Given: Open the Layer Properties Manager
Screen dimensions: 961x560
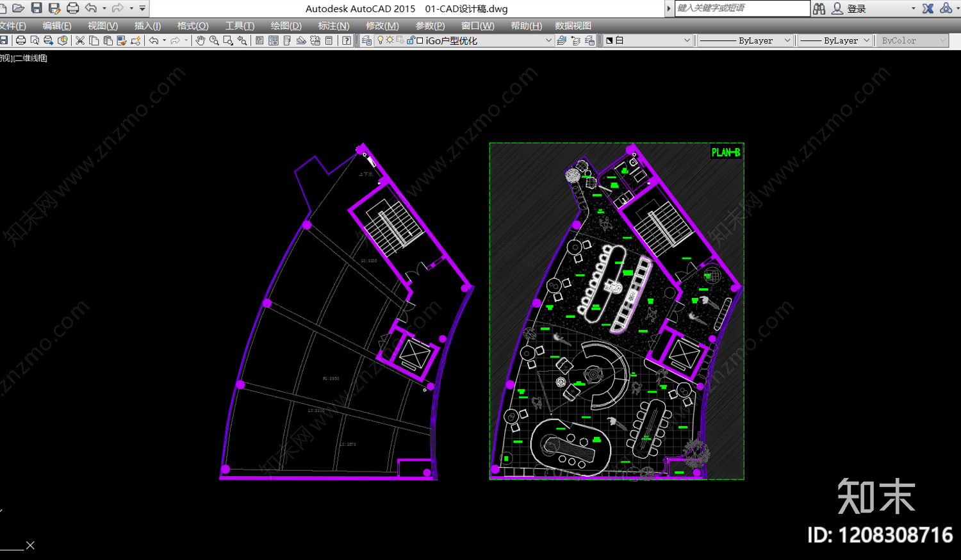Looking at the screenshot, I should point(366,40).
